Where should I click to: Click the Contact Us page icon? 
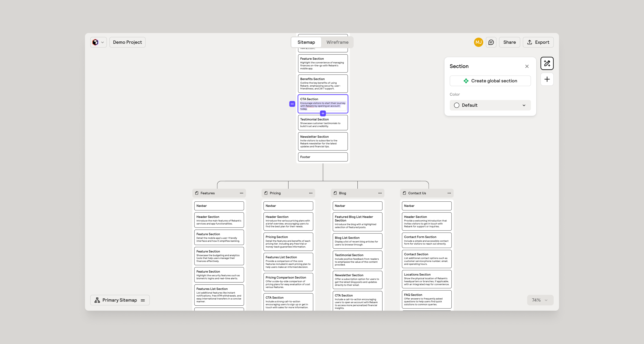click(x=404, y=193)
